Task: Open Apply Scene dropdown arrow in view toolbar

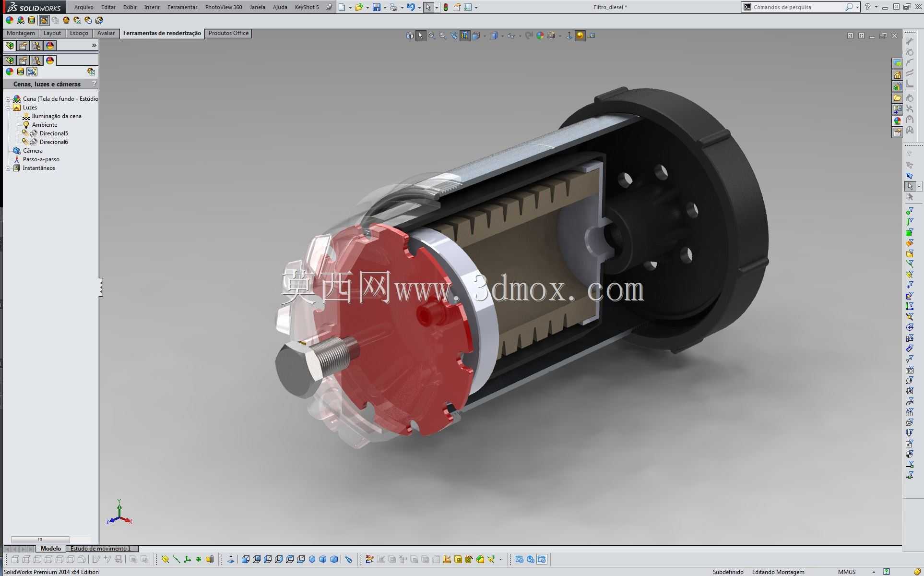Action: (560, 36)
